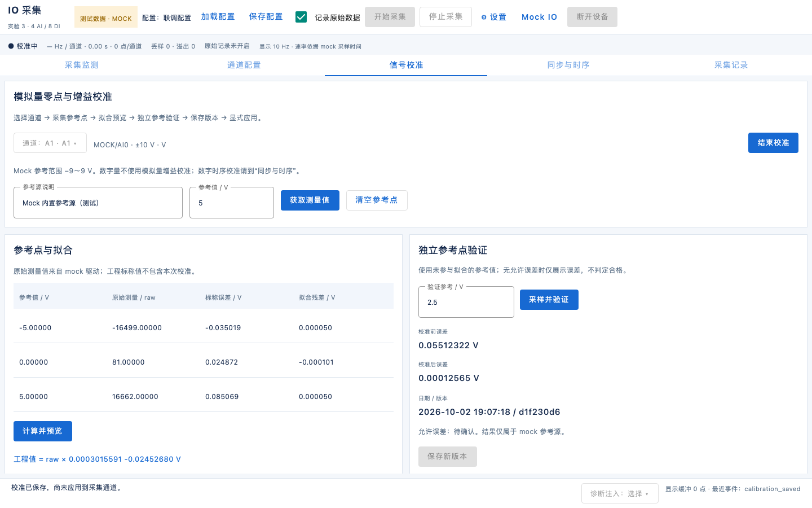Click the 原始测量 / raw column header
812x508 pixels.
click(x=134, y=297)
